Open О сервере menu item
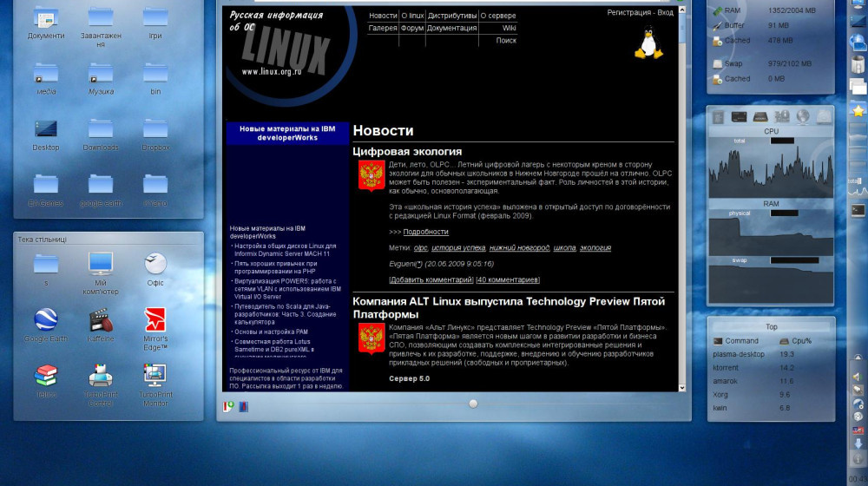This screenshot has width=868, height=486. (498, 16)
